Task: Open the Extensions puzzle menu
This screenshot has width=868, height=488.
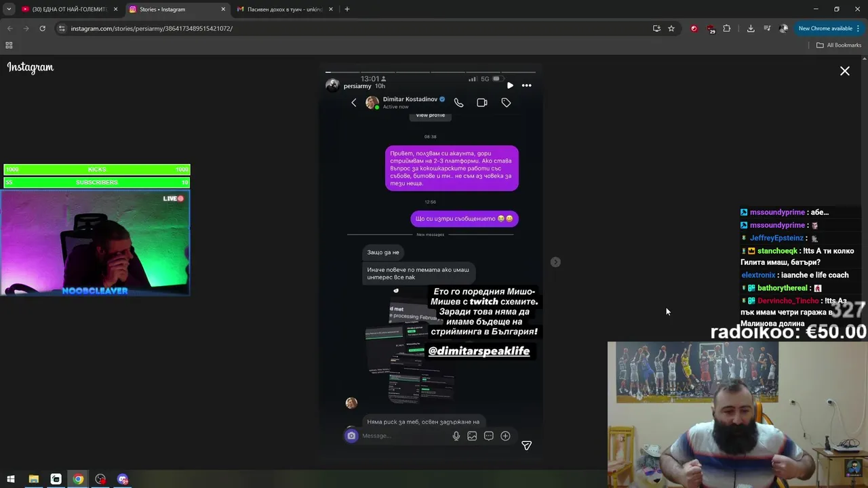Action: (x=727, y=28)
